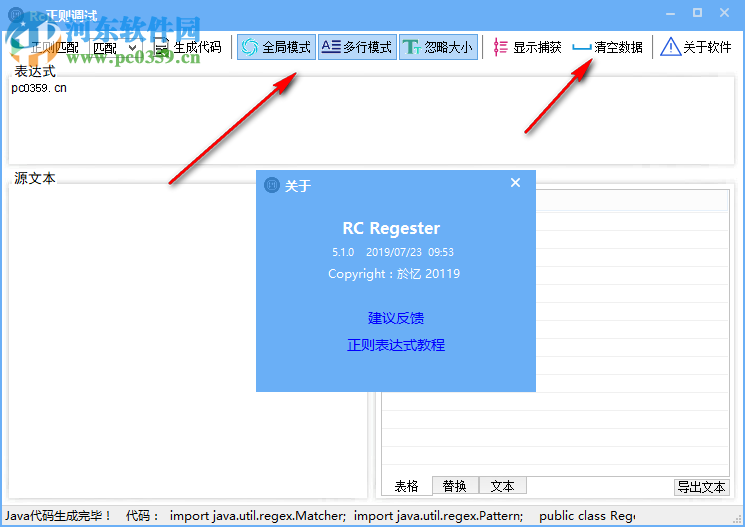Close the 关于 about dialog
The height and width of the screenshot is (527, 745).
[516, 183]
